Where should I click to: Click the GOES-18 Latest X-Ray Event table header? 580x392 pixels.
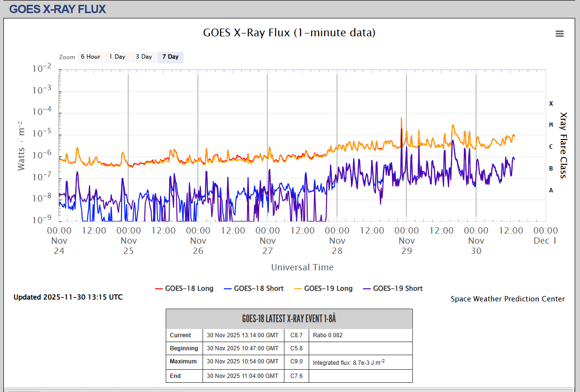click(289, 319)
